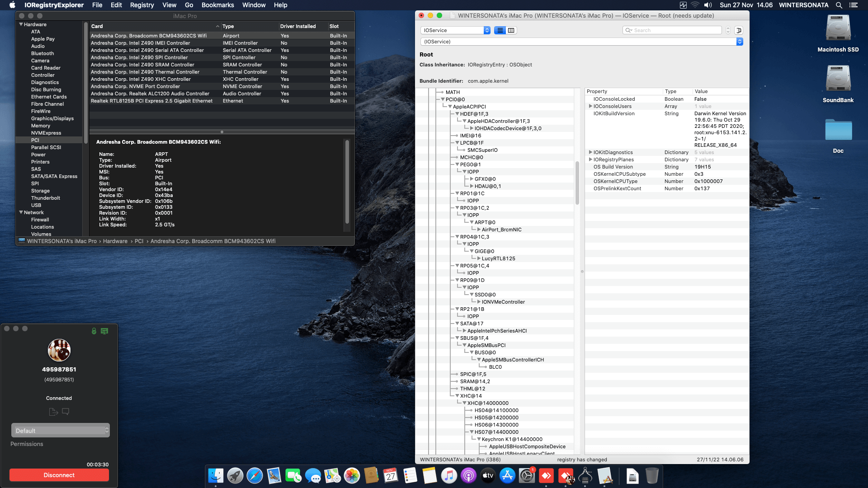Open the chat bubble icon
This screenshot has width=868, height=488.
pos(66,412)
